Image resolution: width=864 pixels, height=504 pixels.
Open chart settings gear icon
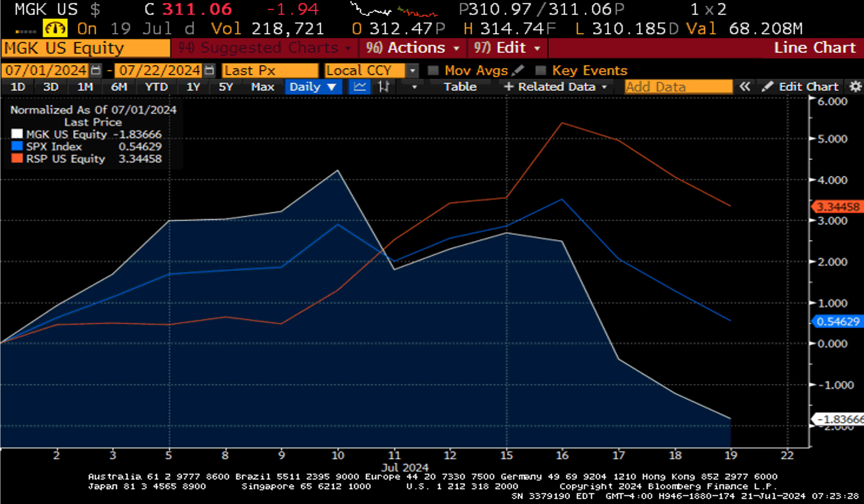coord(855,87)
